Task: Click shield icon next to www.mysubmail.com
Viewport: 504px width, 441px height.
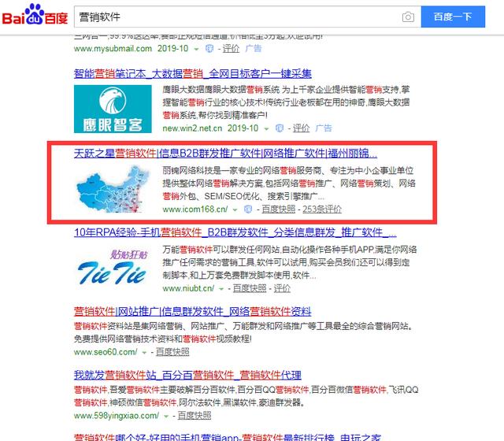Action: pyautogui.click(x=209, y=49)
